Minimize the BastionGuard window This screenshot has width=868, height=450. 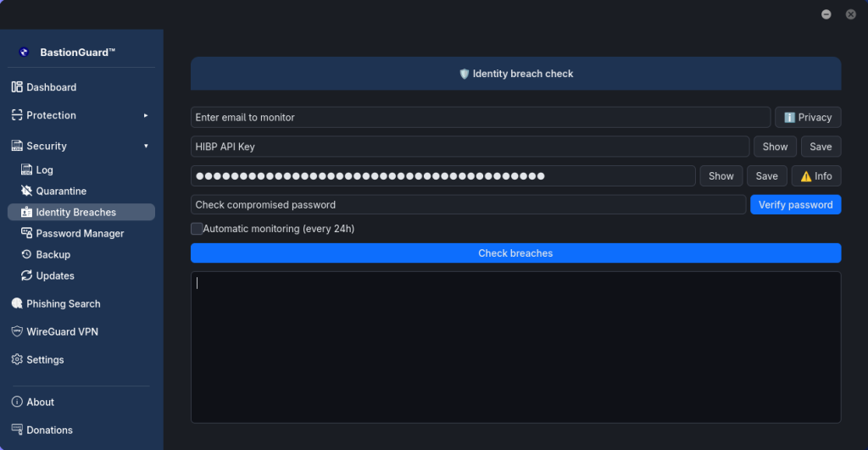pyautogui.click(x=826, y=14)
